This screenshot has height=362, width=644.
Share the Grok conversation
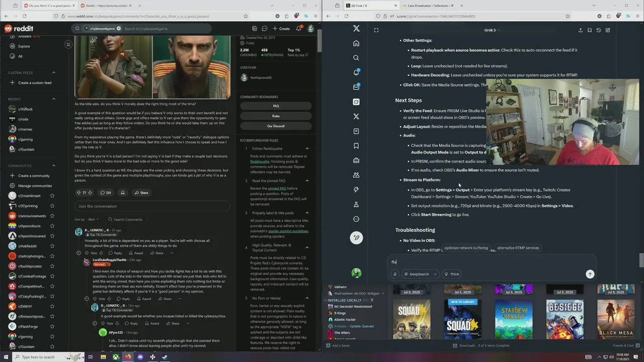pos(580,30)
